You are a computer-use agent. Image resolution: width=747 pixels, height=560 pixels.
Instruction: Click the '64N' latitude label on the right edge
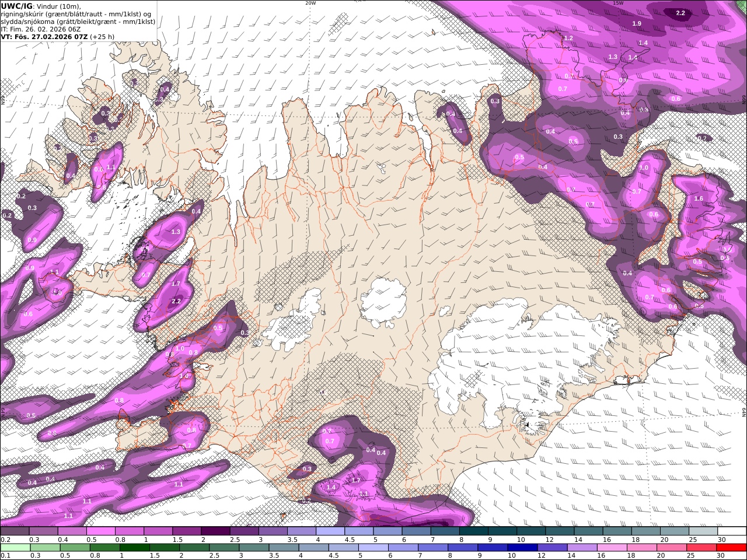(744, 412)
